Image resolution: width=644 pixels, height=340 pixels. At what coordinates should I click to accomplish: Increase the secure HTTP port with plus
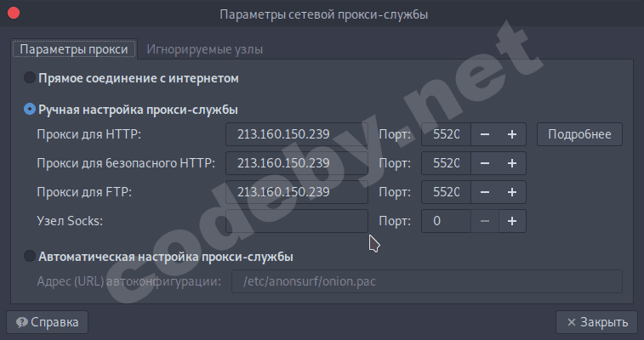512,163
